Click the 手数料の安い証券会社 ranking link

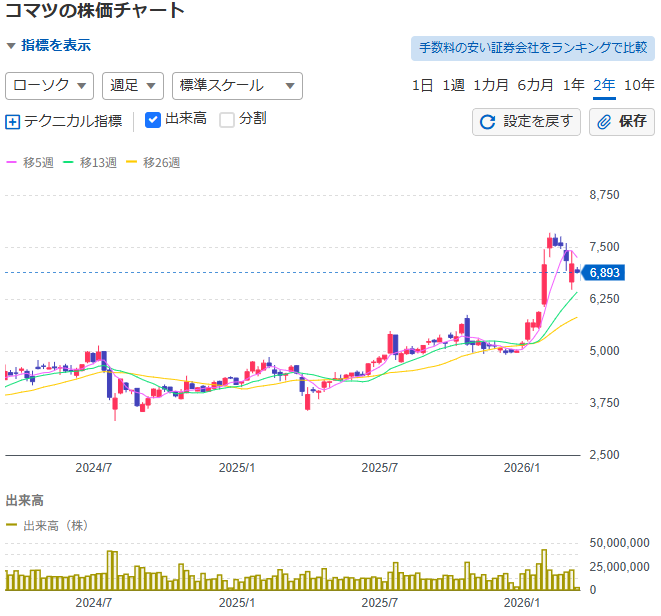point(532,48)
